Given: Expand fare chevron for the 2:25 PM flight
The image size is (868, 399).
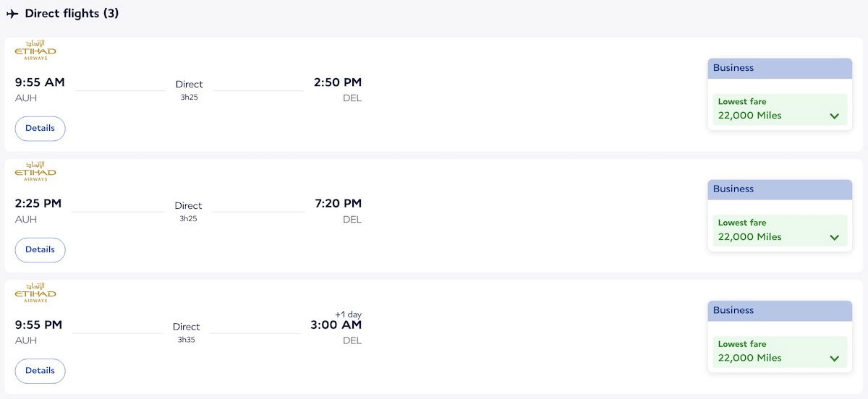Looking at the screenshot, I should click(834, 237).
